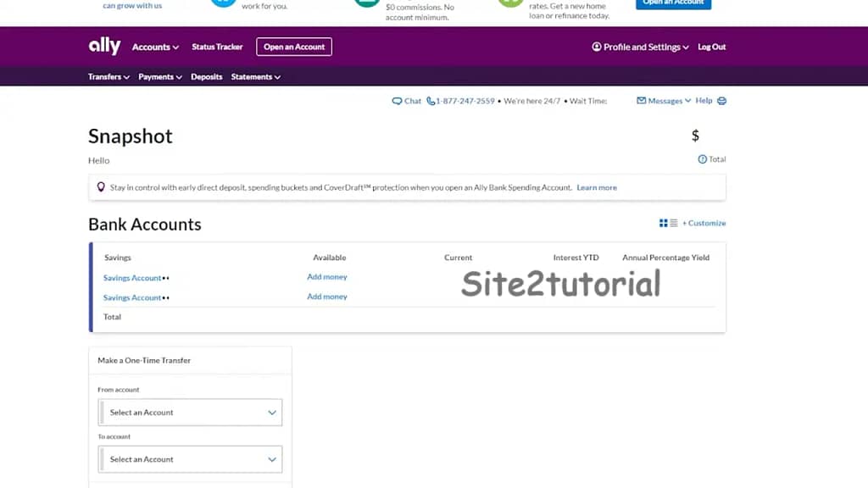Call the 1-877-247-2559 phone number link

465,101
